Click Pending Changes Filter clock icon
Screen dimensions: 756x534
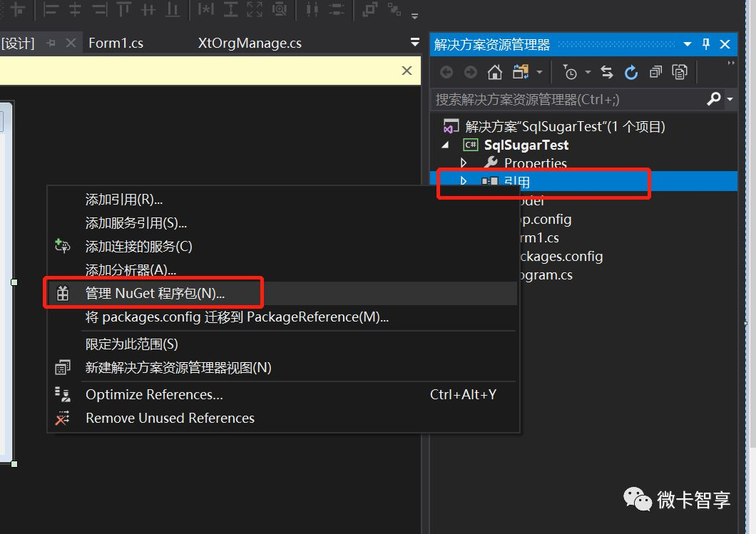pos(570,72)
